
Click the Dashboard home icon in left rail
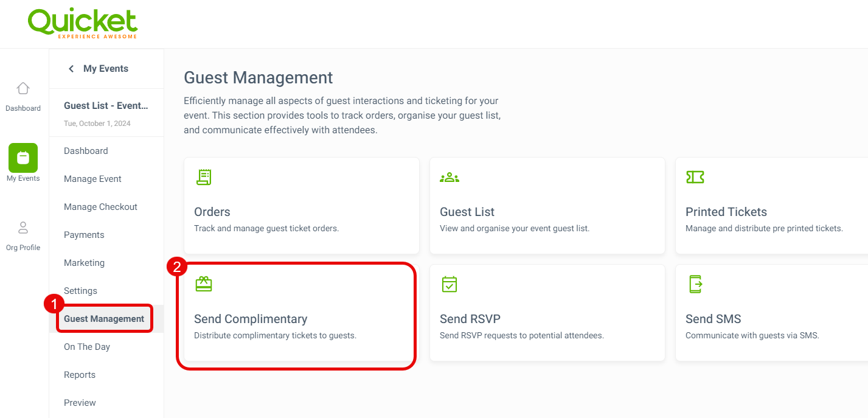click(x=23, y=88)
